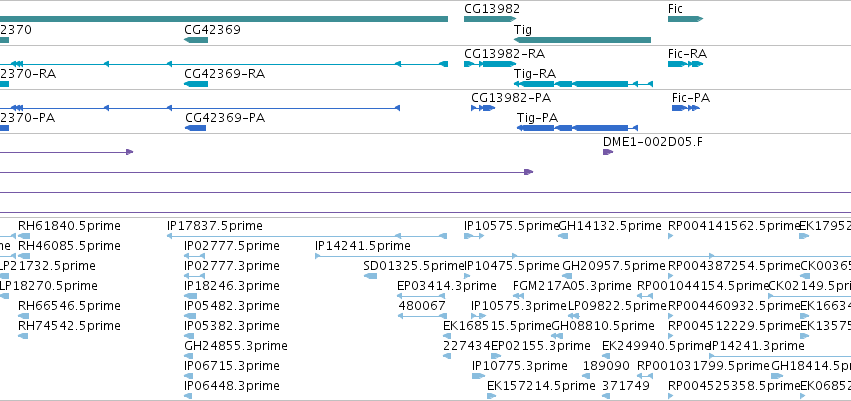This screenshot has width=851, height=401.
Task: Select the feature labeled 480067
Action: (422, 306)
